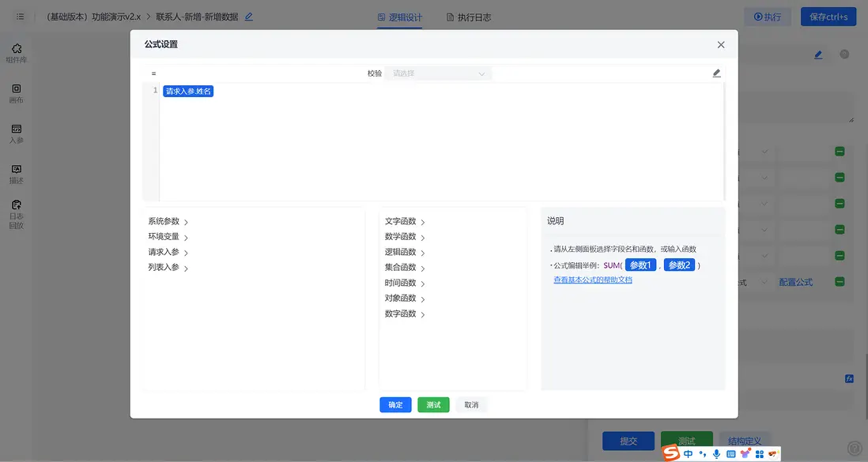Image resolution: width=868 pixels, height=462 pixels.
Task: Click the 确定 confirm button in the dialog
Action: (x=395, y=405)
